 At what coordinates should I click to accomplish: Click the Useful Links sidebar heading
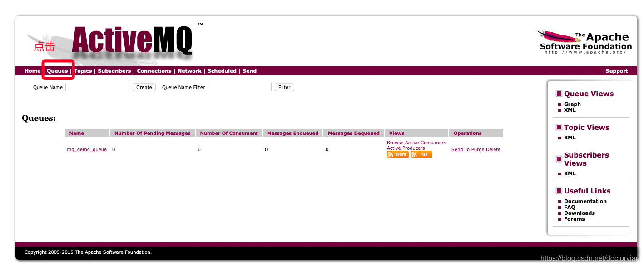[x=587, y=191]
